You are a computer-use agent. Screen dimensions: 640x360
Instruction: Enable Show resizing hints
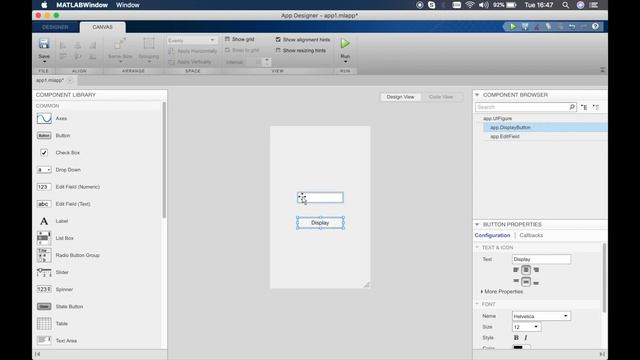click(x=278, y=51)
